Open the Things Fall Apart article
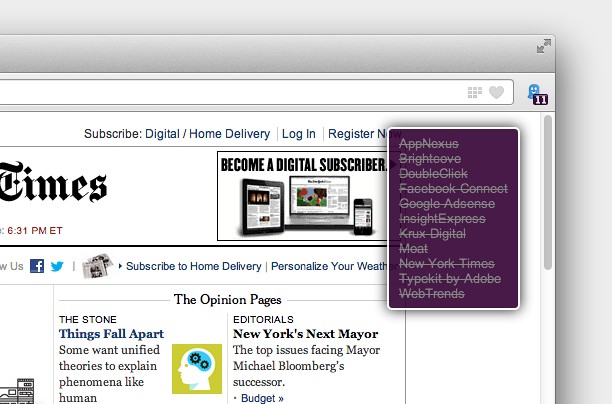This screenshot has width=612, height=404. (111, 334)
